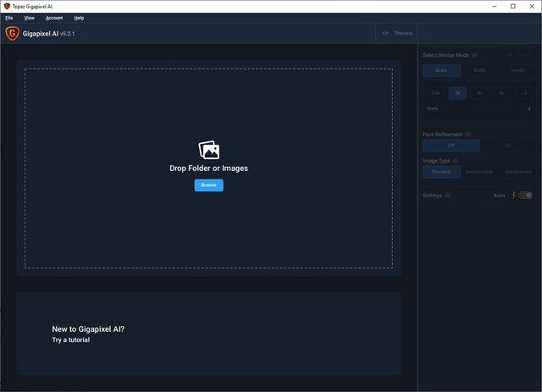Minimize the Topaz Gigapixel AI window
The image size is (542, 392).
pyautogui.click(x=495, y=6)
